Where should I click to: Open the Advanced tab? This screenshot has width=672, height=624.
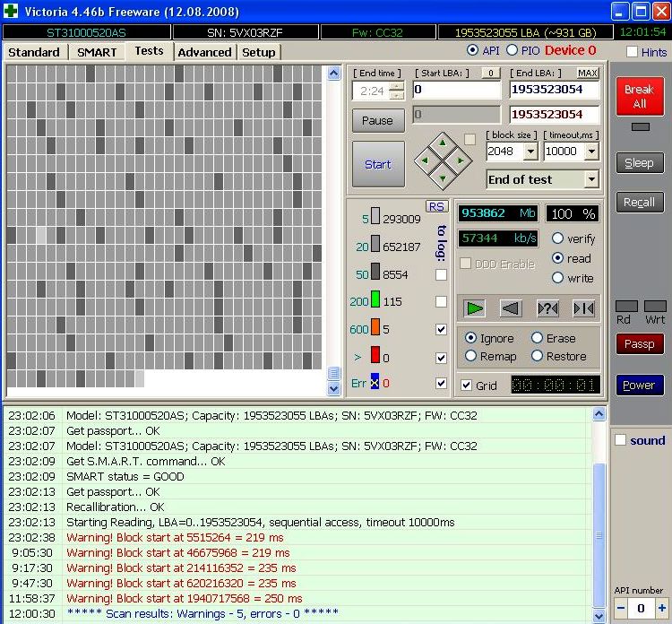click(x=205, y=52)
